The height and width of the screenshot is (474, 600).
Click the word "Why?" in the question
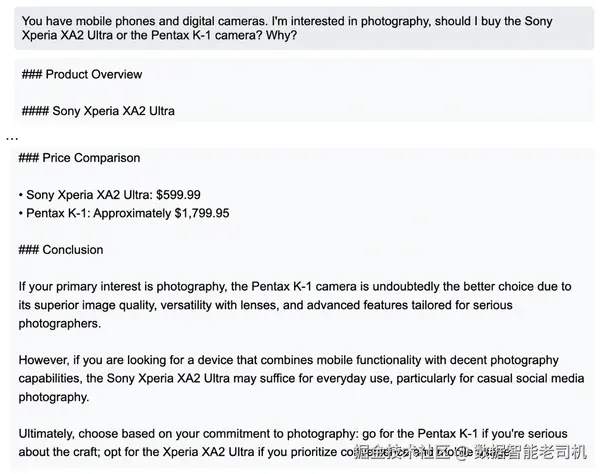pyautogui.click(x=281, y=36)
